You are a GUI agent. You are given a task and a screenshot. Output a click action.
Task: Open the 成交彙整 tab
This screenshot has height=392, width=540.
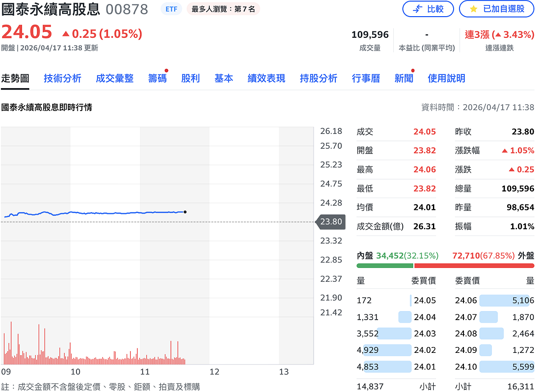click(x=115, y=79)
